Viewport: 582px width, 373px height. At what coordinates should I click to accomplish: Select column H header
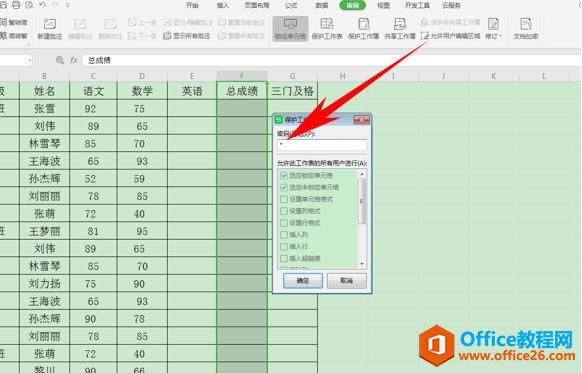[x=342, y=76]
